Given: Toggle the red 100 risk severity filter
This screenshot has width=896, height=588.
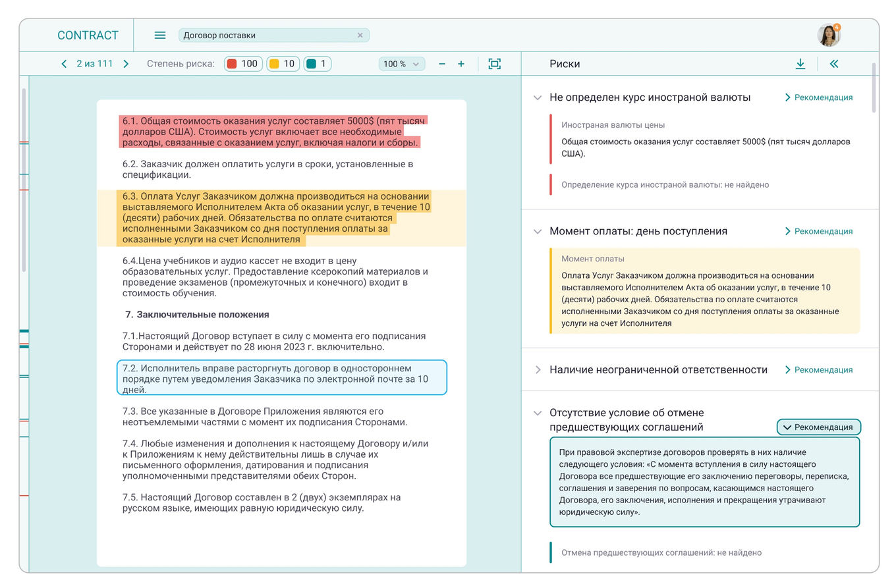Looking at the screenshot, I should pos(242,64).
